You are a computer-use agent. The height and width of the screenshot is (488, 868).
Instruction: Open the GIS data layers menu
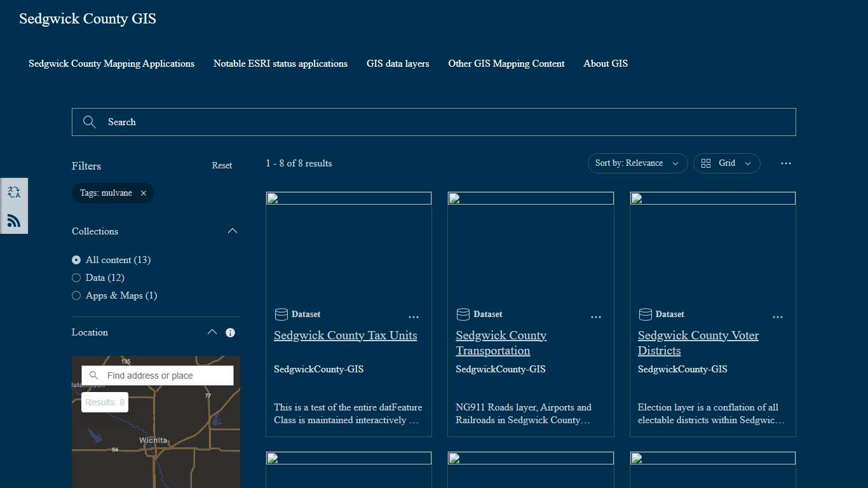(398, 64)
